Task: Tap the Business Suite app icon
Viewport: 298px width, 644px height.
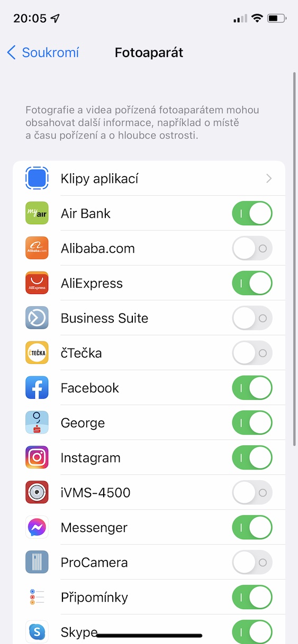Action: point(37,318)
